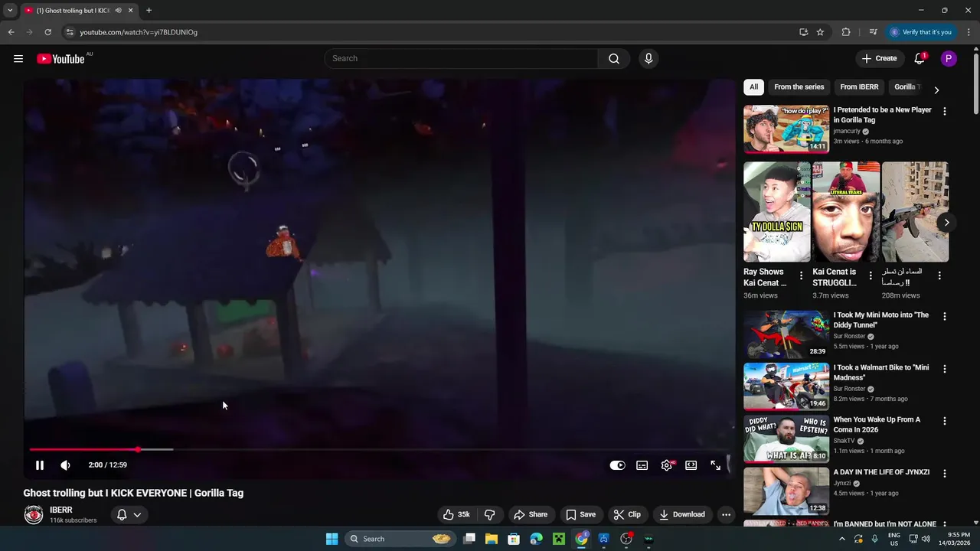Image resolution: width=980 pixels, height=551 pixels.
Task: Focus the YouTube search field
Action: [462, 59]
